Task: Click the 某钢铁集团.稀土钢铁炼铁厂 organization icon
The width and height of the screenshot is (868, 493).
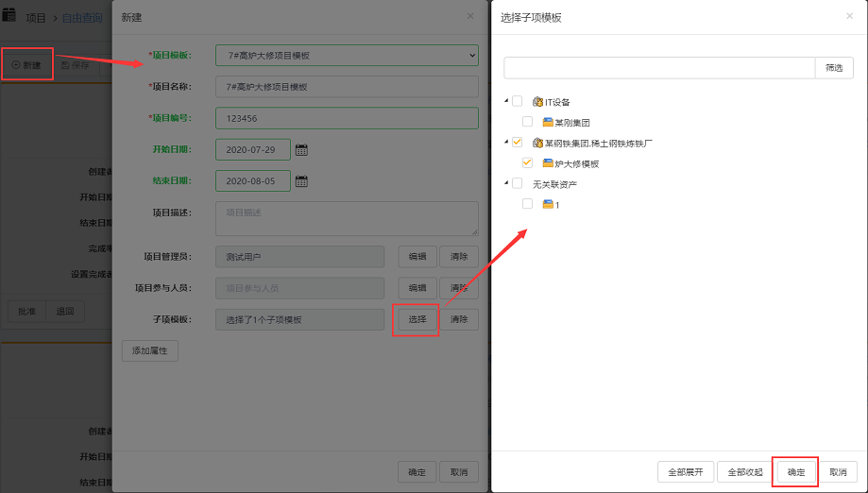Action: point(537,143)
